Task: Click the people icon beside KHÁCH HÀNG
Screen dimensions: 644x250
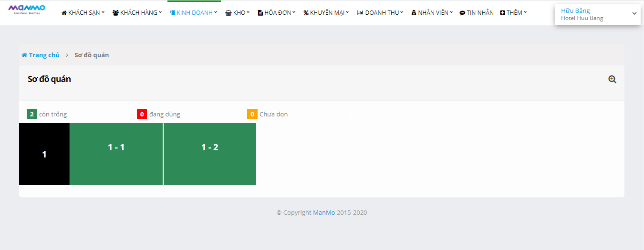Action: [115, 13]
